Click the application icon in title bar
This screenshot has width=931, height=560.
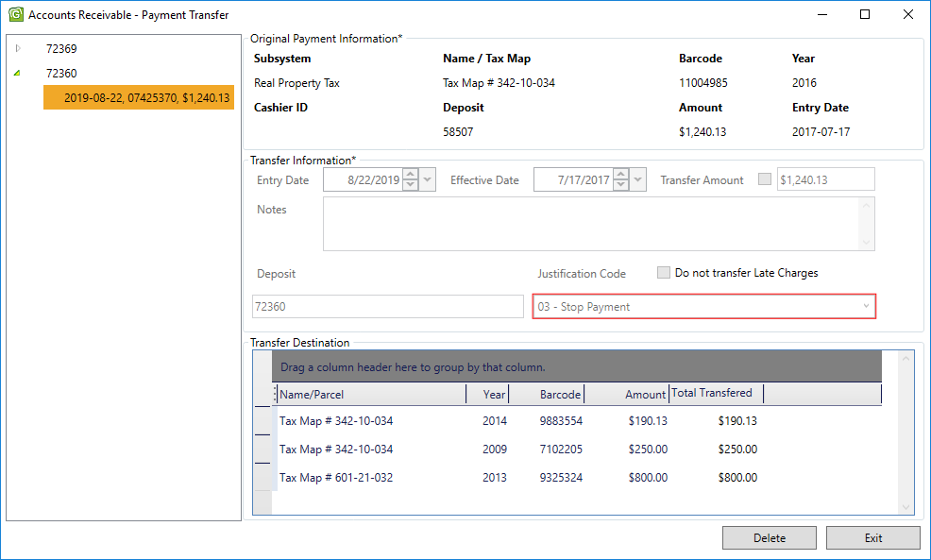click(x=15, y=14)
